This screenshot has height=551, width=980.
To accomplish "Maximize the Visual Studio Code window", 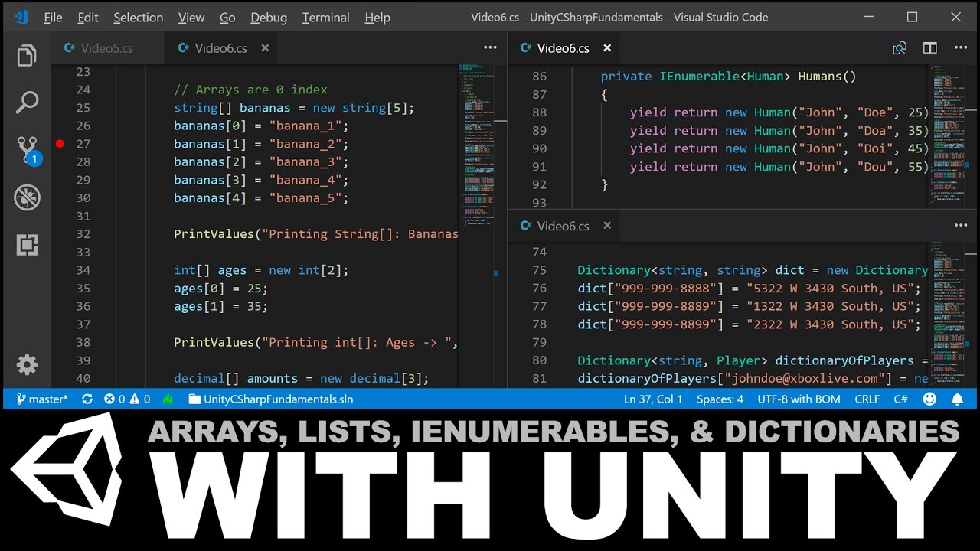I will point(913,17).
